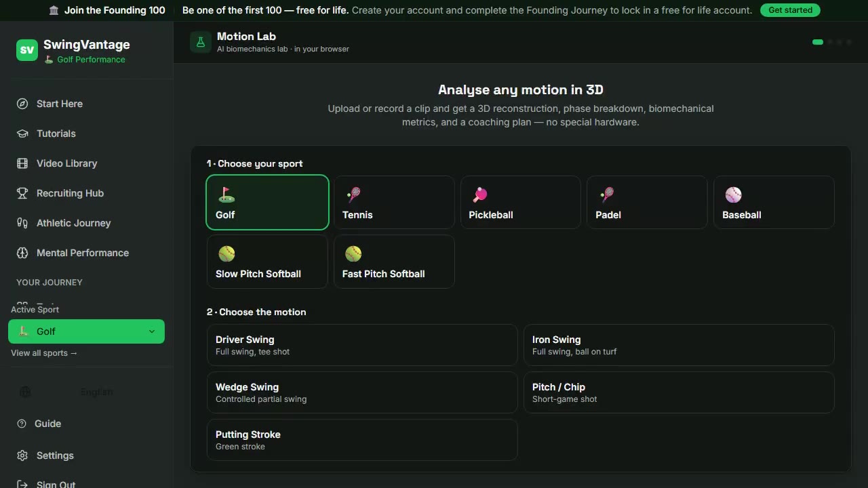The width and height of the screenshot is (868, 488).
Task: Open Video Library via its film icon
Action: tap(22, 163)
